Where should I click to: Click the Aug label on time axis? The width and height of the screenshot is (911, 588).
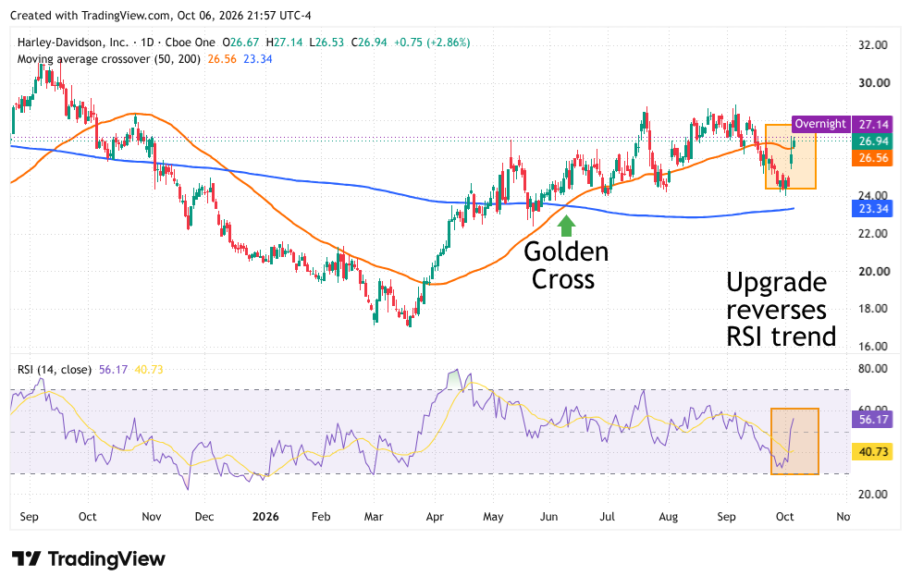[668, 517]
